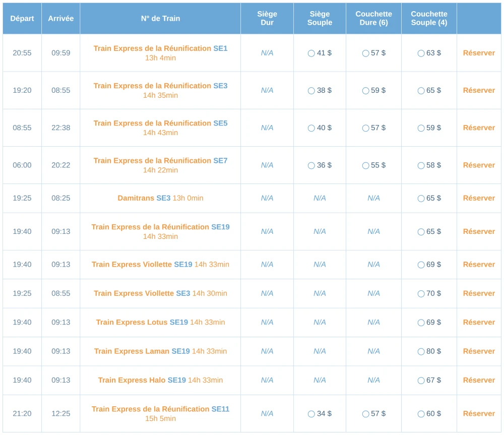
Task: Open Train Express Viollette SE19 link
Action: [160, 264]
